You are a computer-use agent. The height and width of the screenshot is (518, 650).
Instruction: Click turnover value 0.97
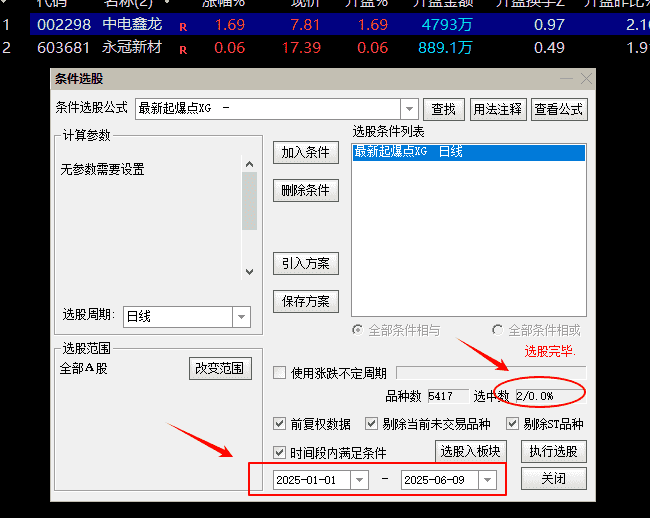tap(549, 25)
